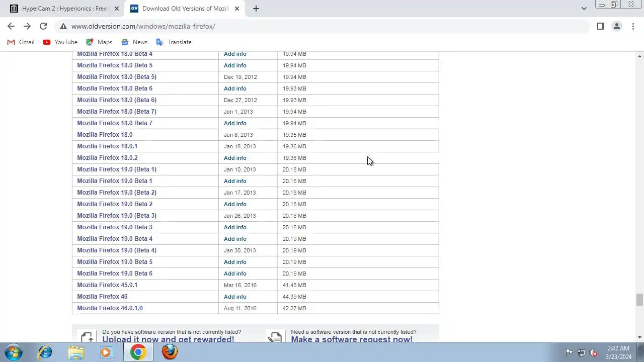Click the address bar URL field
Viewport: 644px width, 362px height.
(322, 26)
